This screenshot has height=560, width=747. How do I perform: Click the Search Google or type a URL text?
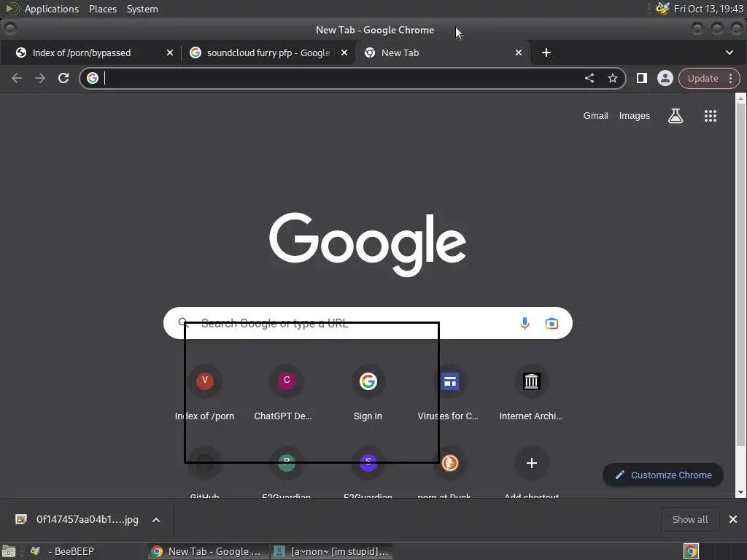[x=275, y=323]
